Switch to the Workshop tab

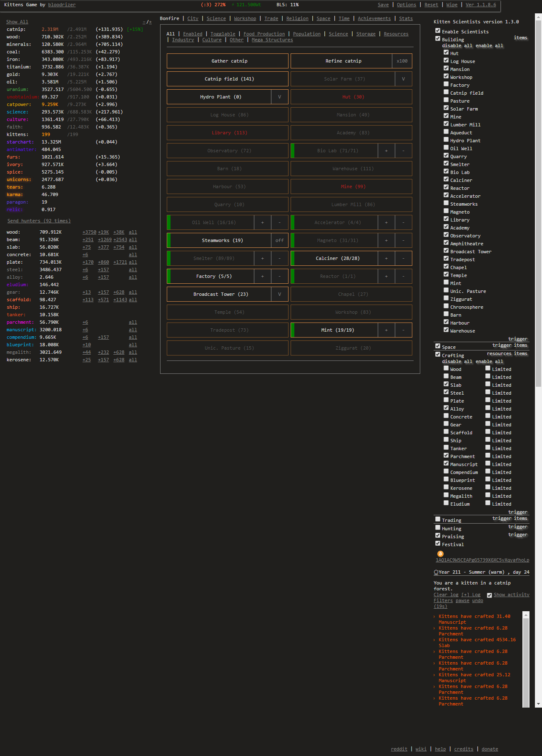pyautogui.click(x=245, y=18)
